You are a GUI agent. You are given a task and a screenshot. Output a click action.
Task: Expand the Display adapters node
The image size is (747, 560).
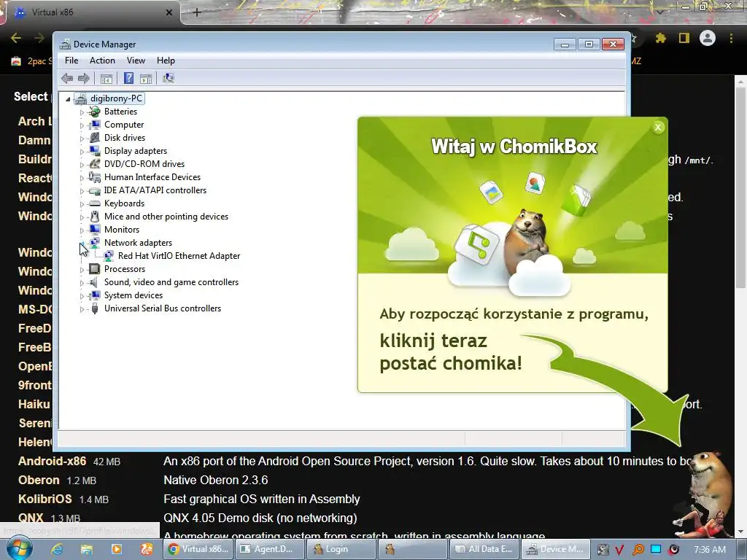[82, 152]
